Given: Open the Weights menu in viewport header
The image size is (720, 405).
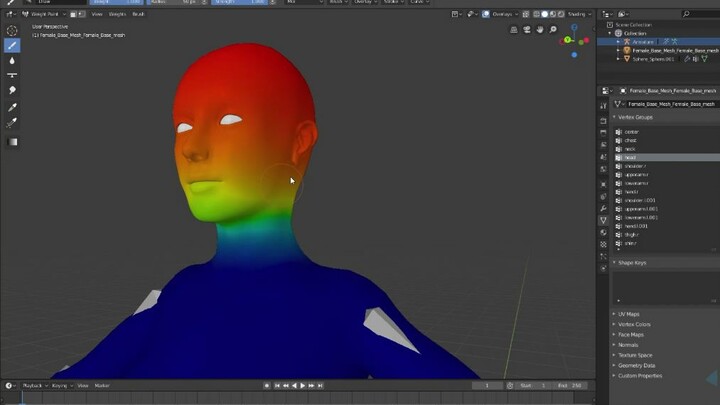Looking at the screenshot, I should pyautogui.click(x=117, y=14).
